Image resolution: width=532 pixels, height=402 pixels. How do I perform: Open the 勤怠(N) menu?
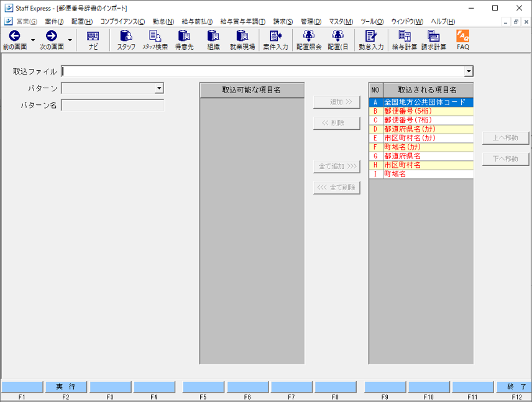pyautogui.click(x=163, y=21)
